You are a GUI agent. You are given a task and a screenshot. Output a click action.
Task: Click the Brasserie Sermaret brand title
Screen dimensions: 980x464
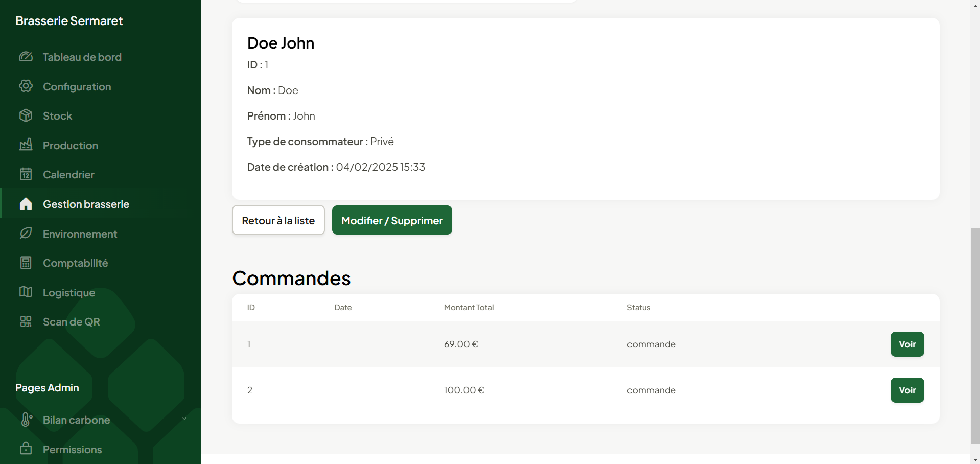coord(69,21)
